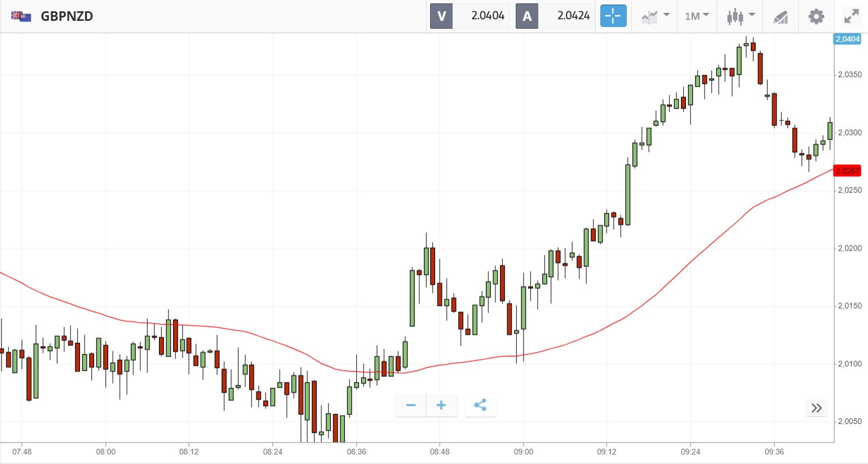Zoom in with the plus button
This screenshot has height=464, width=868.
click(441, 405)
